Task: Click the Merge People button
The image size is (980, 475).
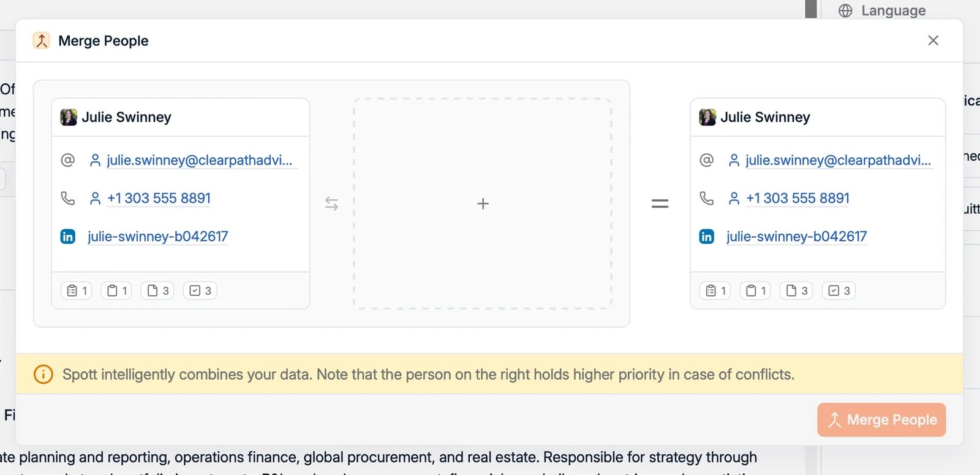Action: coord(881,420)
